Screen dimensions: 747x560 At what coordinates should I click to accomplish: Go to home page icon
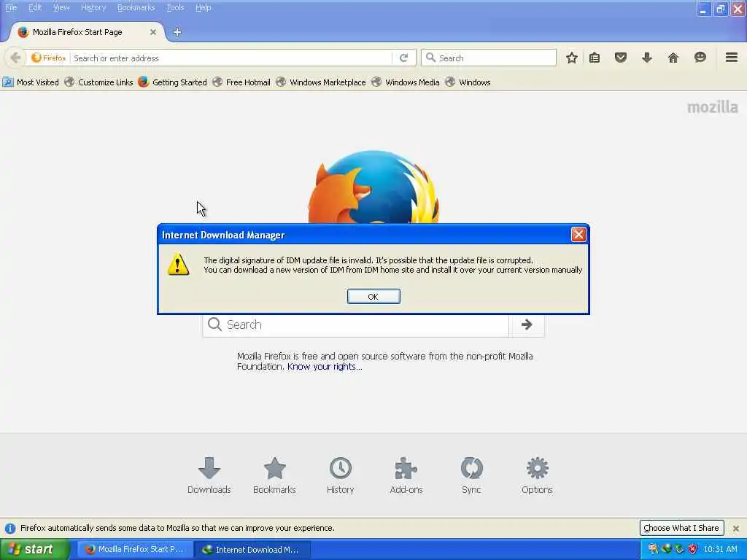tap(673, 58)
